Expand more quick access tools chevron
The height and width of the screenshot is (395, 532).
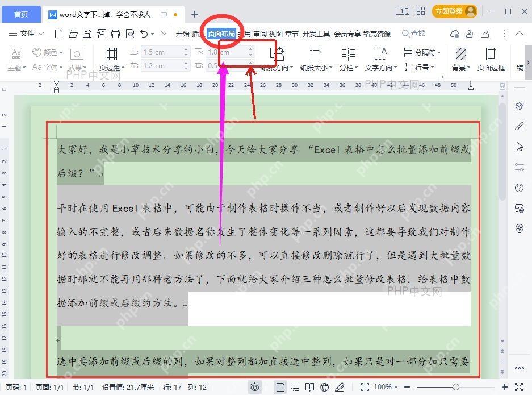pos(164,34)
